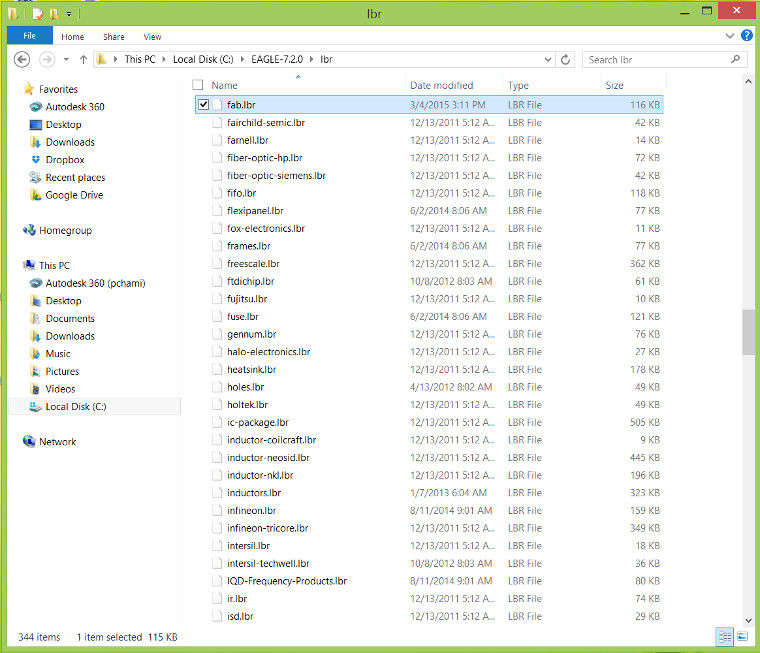Click the search magnifier icon
This screenshot has height=653, width=760.
tap(735, 59)
